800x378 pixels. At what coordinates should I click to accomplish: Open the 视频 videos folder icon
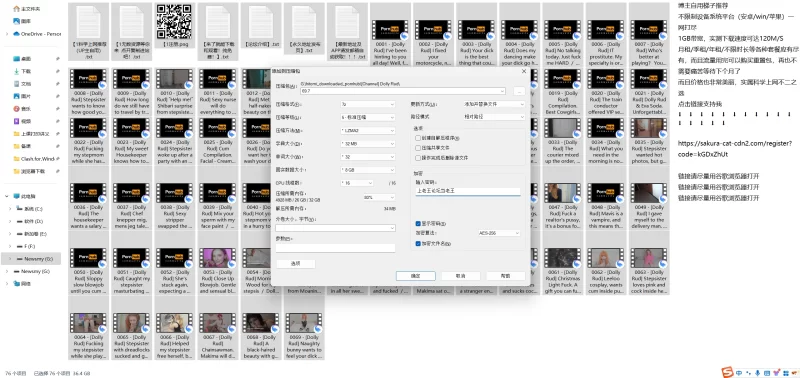[16, 121]
